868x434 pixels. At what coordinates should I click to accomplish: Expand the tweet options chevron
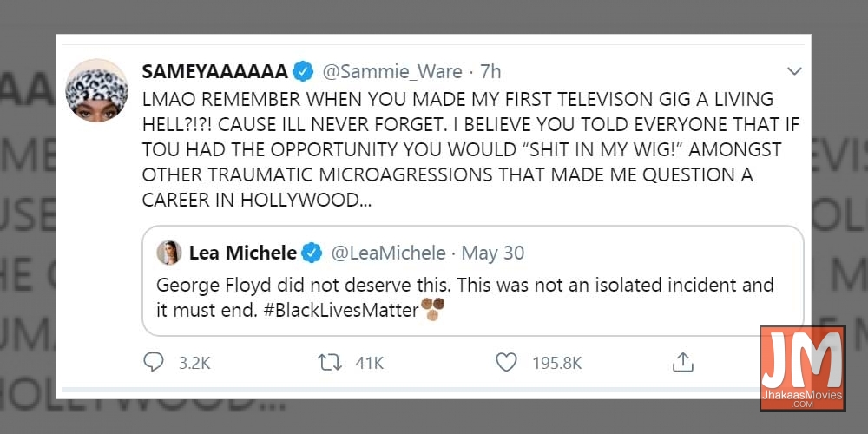click(793, 71)
